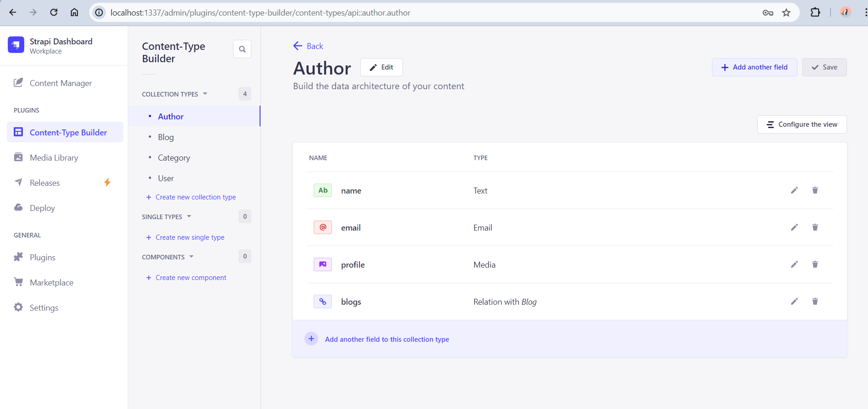
Task: Open Media Library
Action: 65,157
